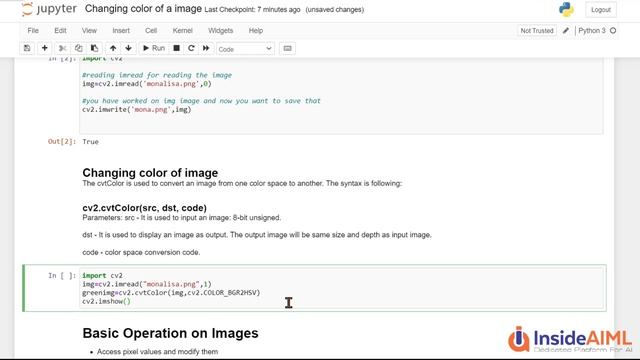
Task: Click the Last Checkpoint status text
Action: (252, 10)
